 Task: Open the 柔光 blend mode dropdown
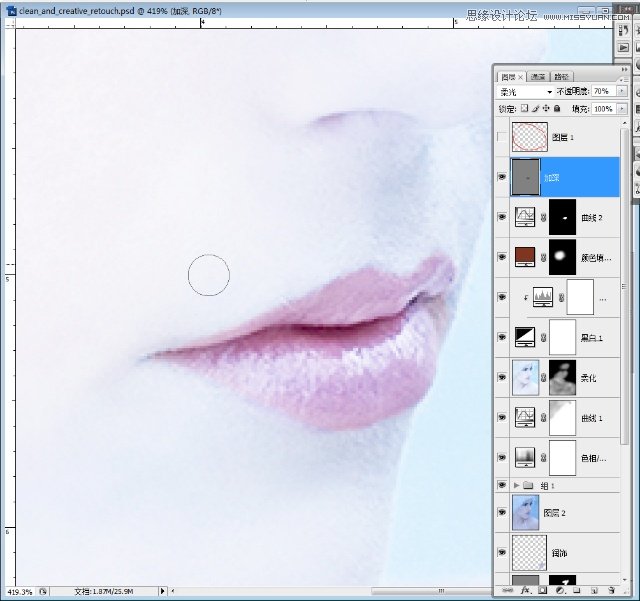(526, 92)
